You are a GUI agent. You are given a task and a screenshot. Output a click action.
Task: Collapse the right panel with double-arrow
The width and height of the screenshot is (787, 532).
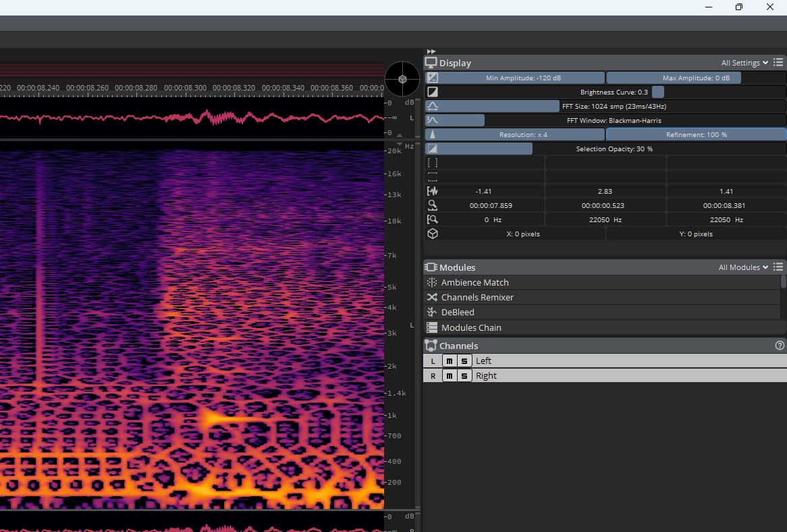click(x=431, y=51)
